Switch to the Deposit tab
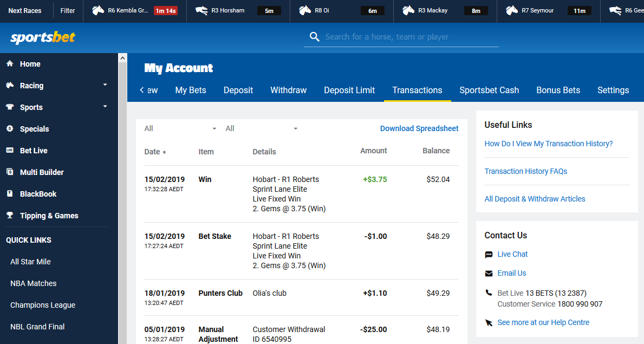 pyautogui.click(x=238, y=90)
